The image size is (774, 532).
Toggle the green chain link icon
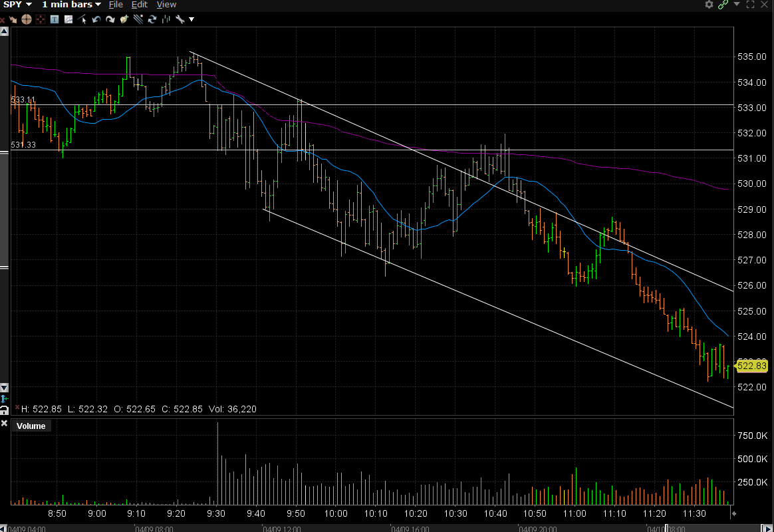tap(723, 5)
